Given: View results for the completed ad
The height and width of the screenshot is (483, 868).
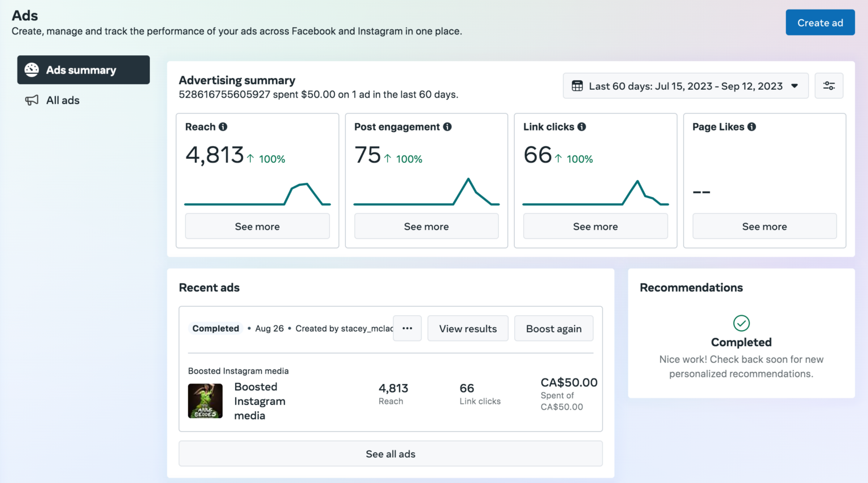Looking at the screenshot, I should point(467,328).
